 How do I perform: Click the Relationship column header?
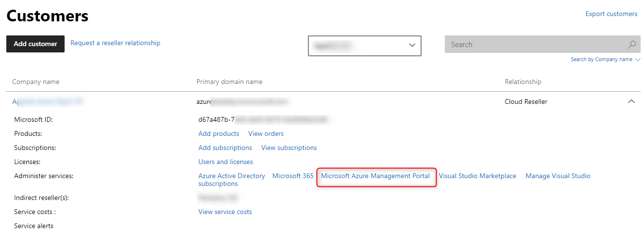point(523,82)
